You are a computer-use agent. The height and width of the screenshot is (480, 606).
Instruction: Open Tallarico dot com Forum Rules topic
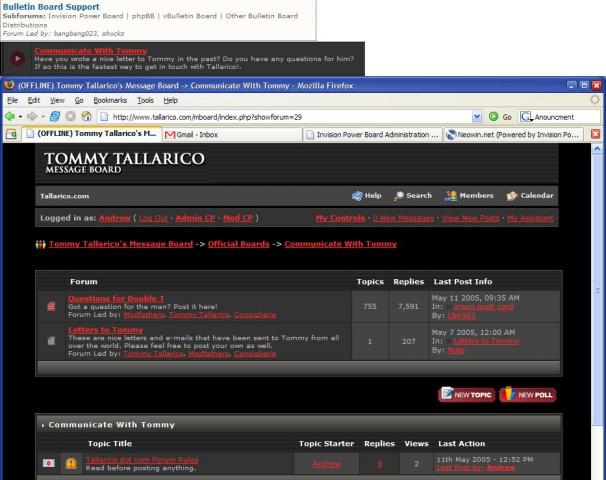142,460
